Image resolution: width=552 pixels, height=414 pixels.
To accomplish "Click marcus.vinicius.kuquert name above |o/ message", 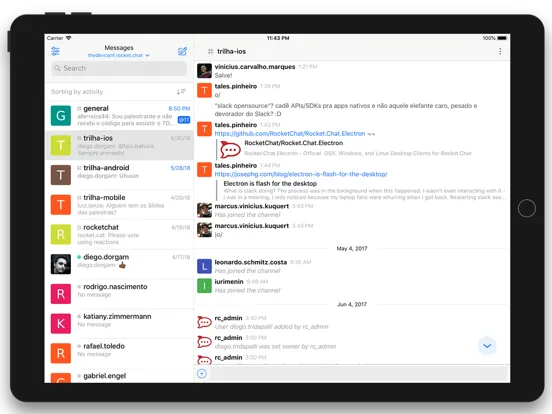I will click(252, 226).
